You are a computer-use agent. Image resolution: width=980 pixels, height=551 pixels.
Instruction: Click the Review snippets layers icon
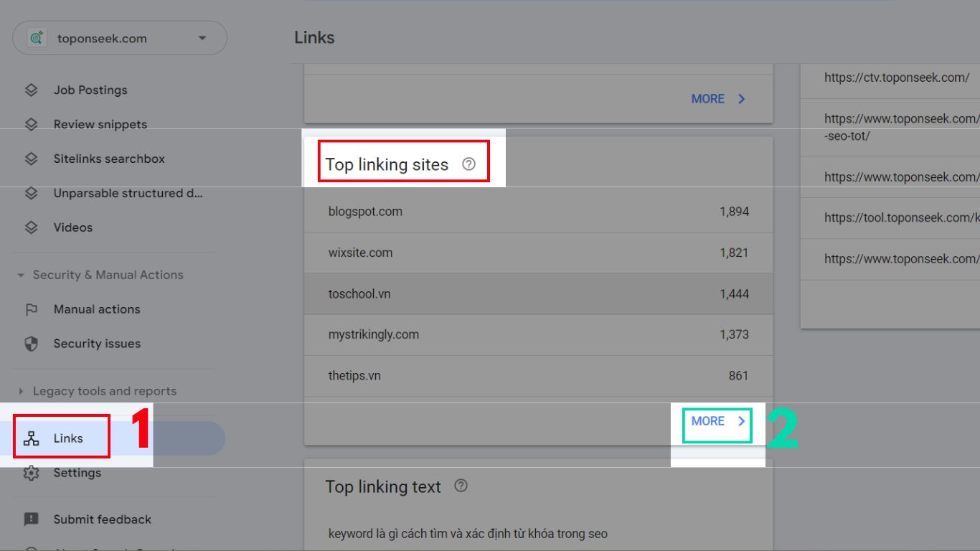[31, 125]
